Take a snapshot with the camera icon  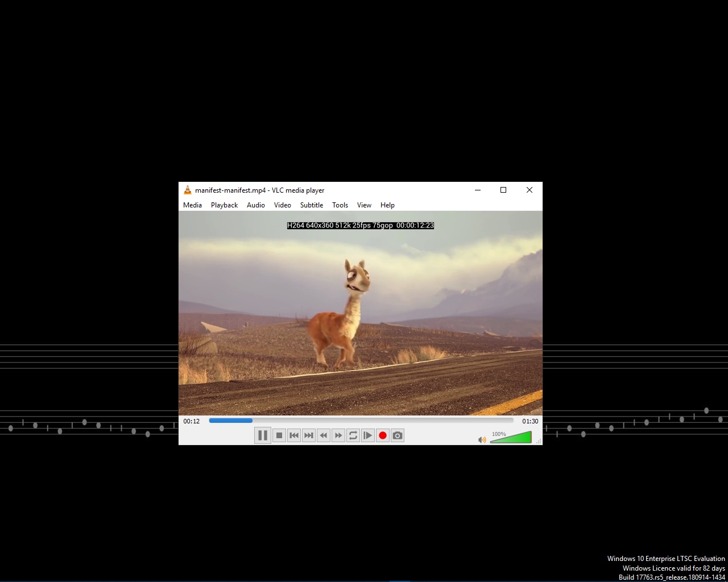pos(398,435)
